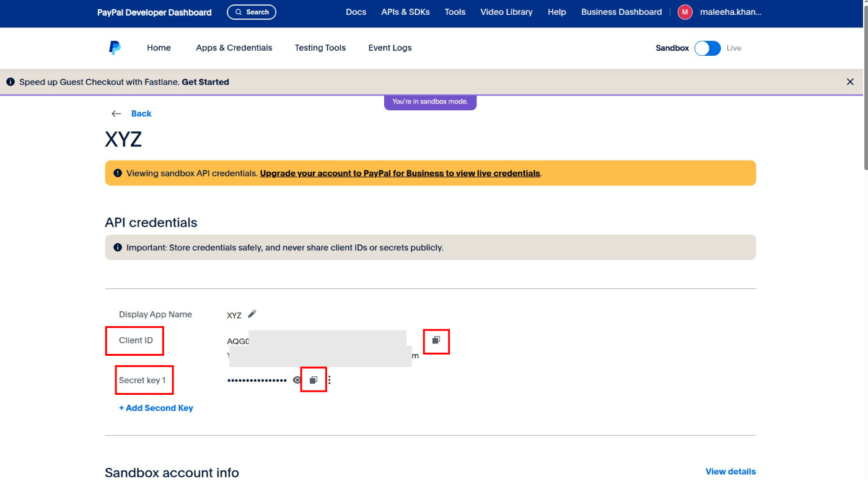Go to the Home tab
The height and width of the screenshot is (481, 868).
point(159,48)
